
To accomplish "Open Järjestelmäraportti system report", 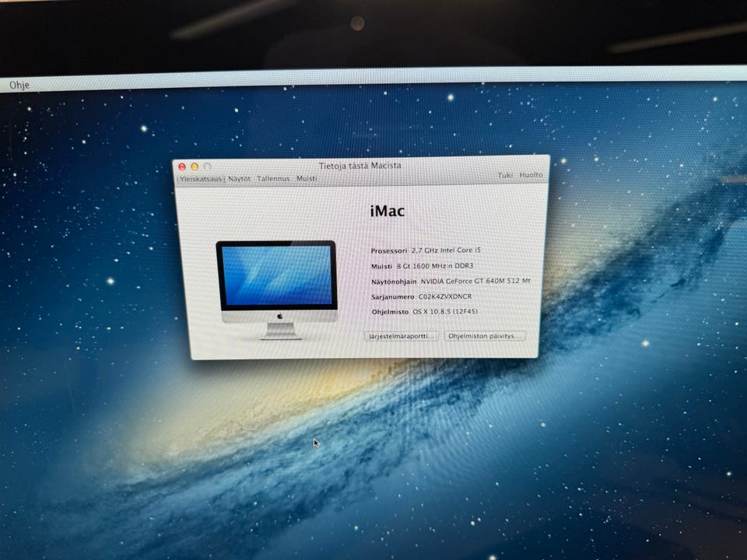I will tap(402, 336).
